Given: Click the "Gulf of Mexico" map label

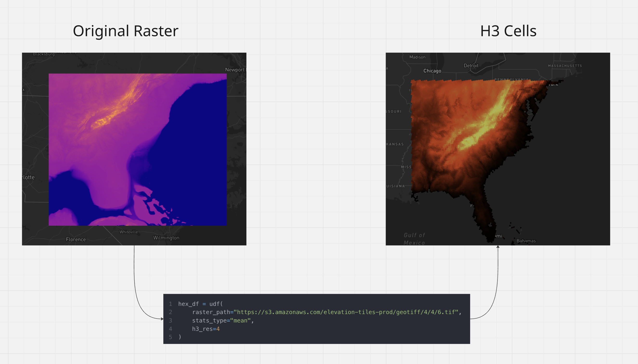Looking at the screenshot, I should point(414,239).
